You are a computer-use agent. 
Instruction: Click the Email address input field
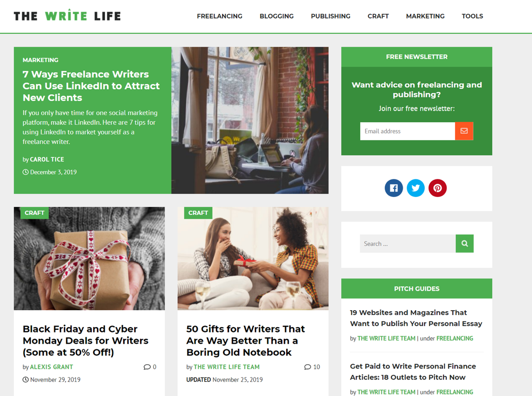tap(407, 131)
